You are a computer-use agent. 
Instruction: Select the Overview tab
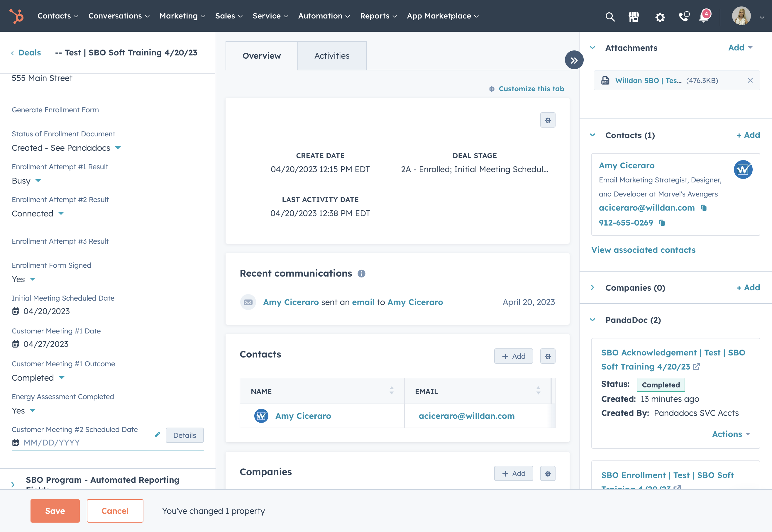(262, 56)
